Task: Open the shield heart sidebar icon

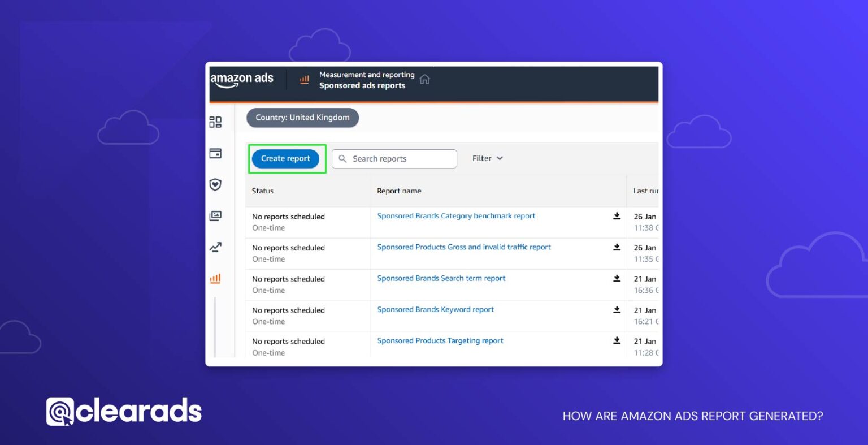Action: [215, 184]
